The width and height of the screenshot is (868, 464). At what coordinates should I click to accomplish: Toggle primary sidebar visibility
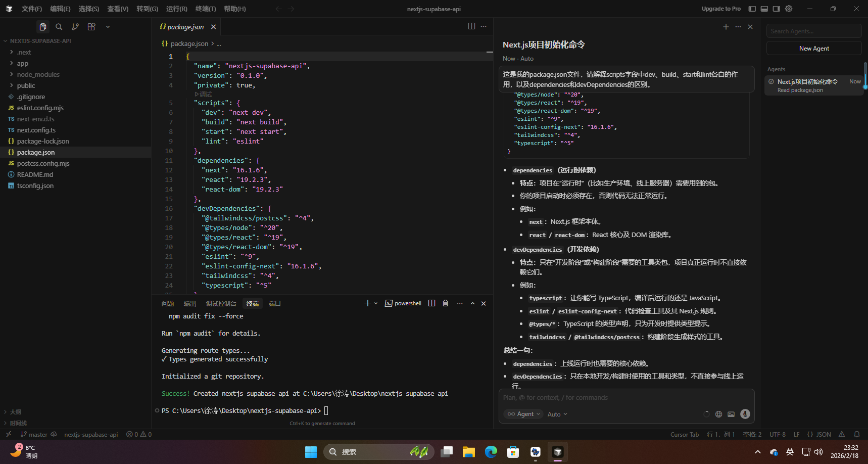click(x=752, y=9)
